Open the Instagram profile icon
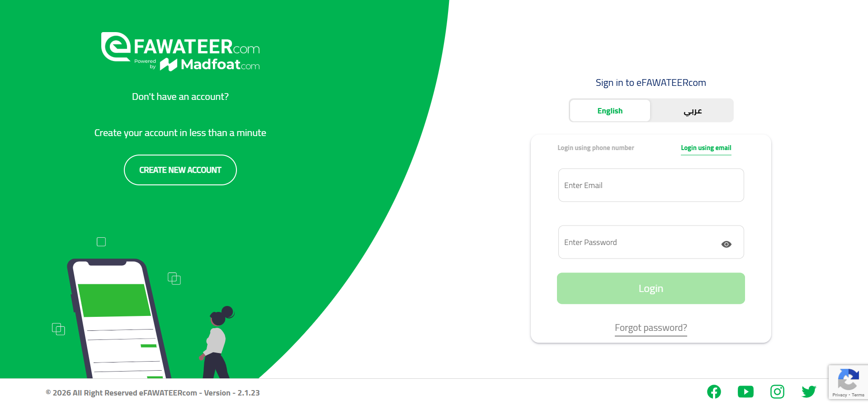The width and height of the screenshot is (868, 405). tap(777, 391)
